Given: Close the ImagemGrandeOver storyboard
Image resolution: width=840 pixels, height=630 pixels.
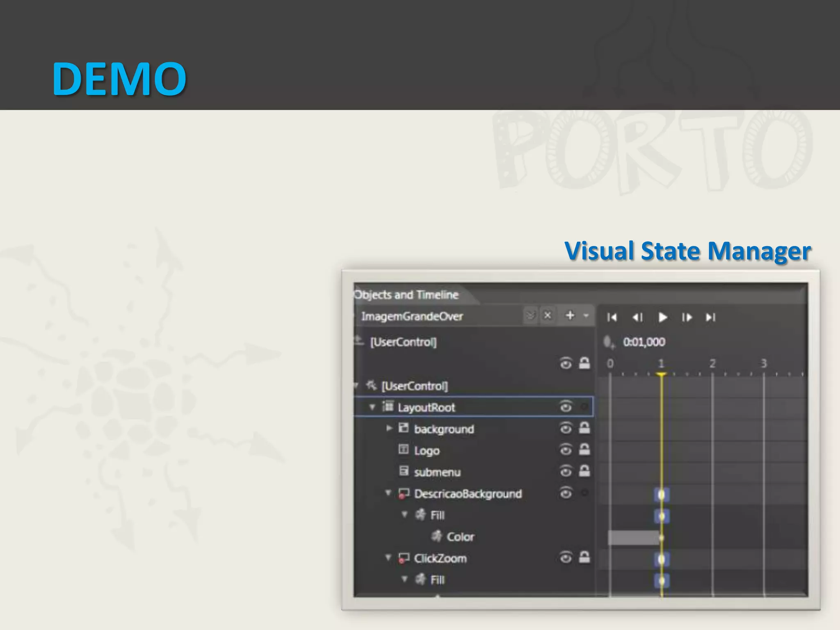Looking at the screenshot, I should [548, 315].
